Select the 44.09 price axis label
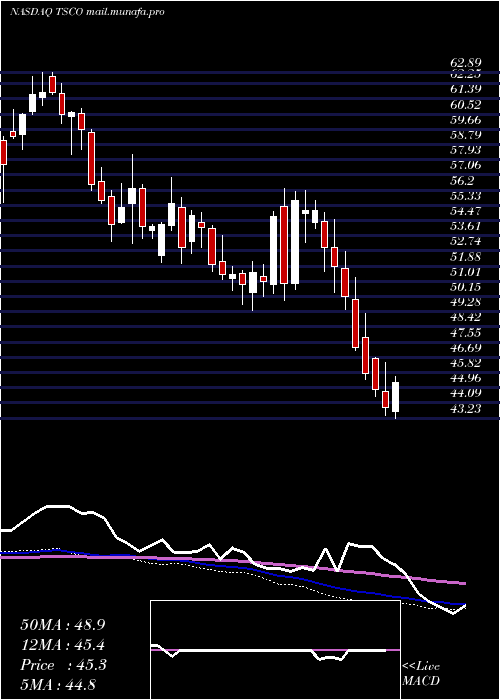 tap(466, 393)
